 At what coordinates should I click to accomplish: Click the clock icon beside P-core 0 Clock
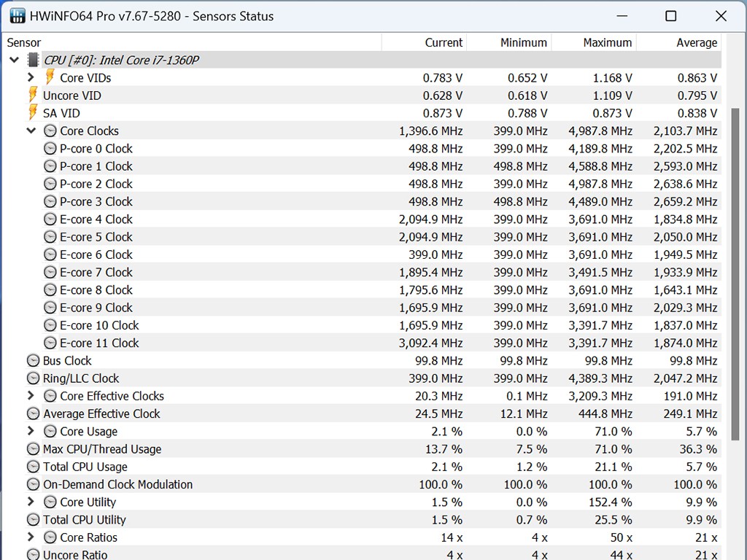(50, 148)
